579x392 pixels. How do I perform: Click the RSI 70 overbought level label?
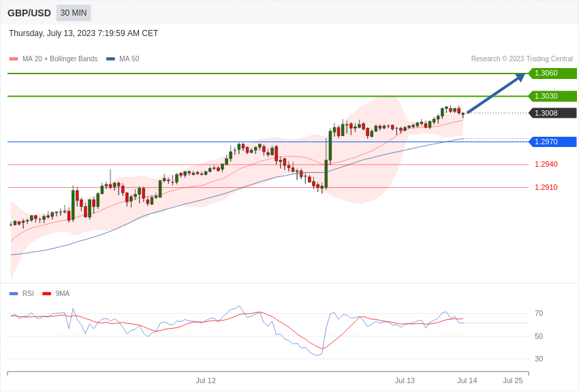[539, 314]
